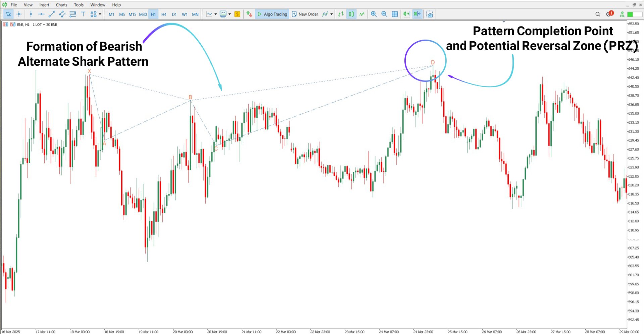Switch to M30 timeframe

tap(143, 14)
